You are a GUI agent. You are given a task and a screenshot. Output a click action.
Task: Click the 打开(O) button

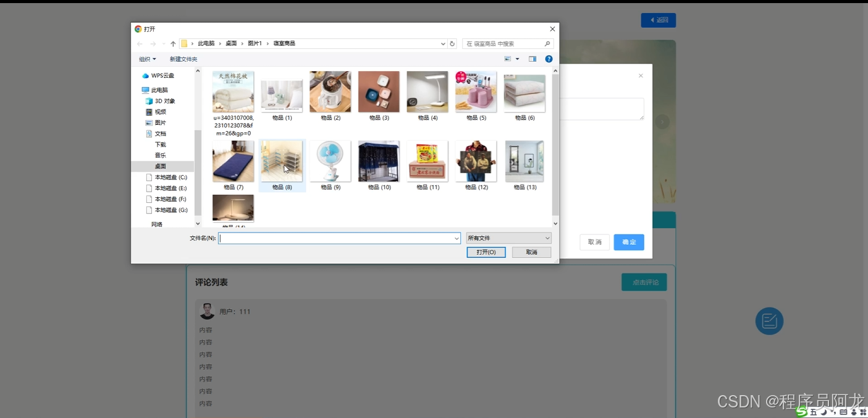[x=486, y=252]
